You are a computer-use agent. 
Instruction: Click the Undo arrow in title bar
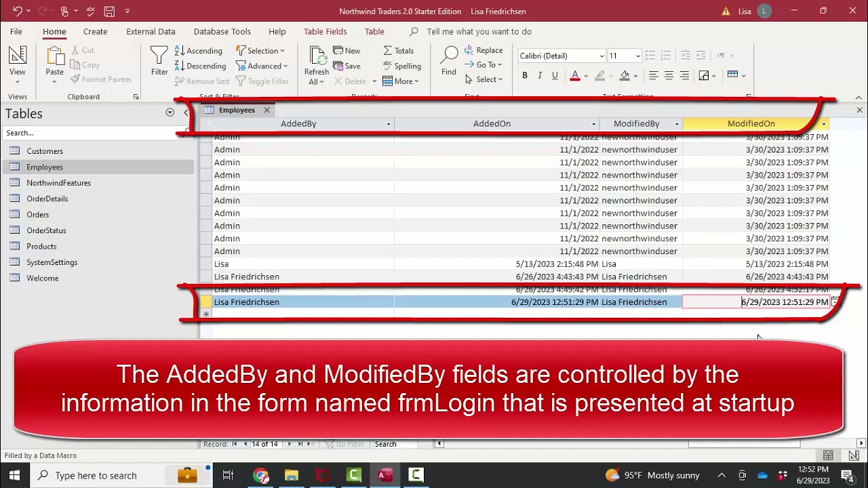[x=18, y=11]
